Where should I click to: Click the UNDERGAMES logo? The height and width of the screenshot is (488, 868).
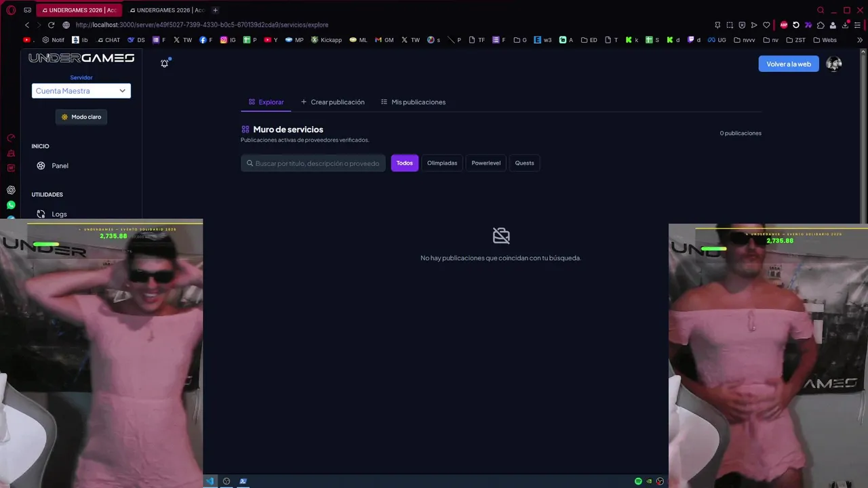[81, 58]
